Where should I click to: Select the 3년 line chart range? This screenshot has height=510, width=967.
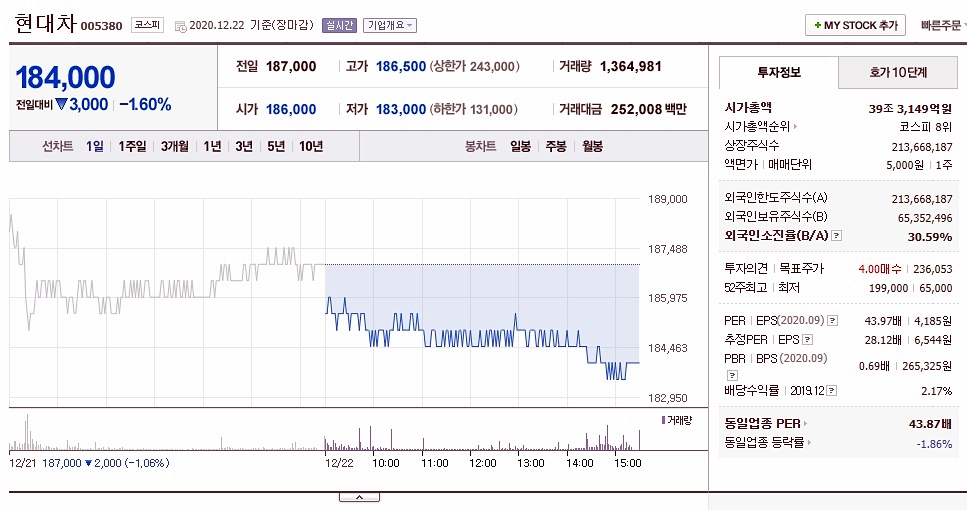coord(244,146)
